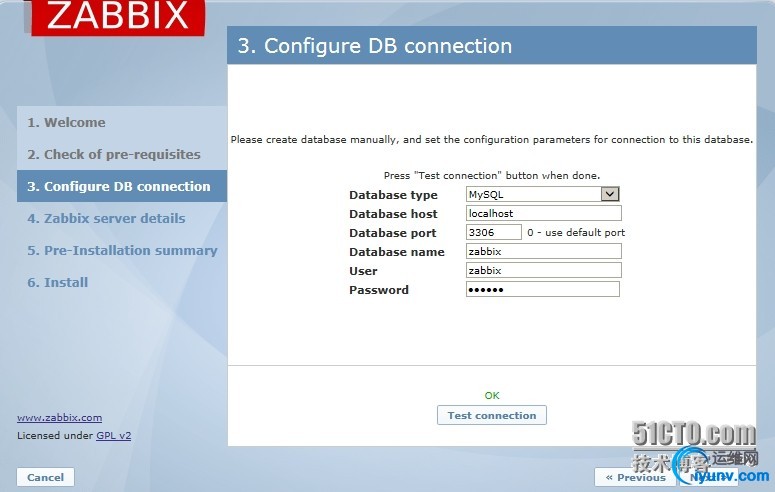Click the 'Licensed under' text
Screen dimensions: 775x492
tap(55, 436)
